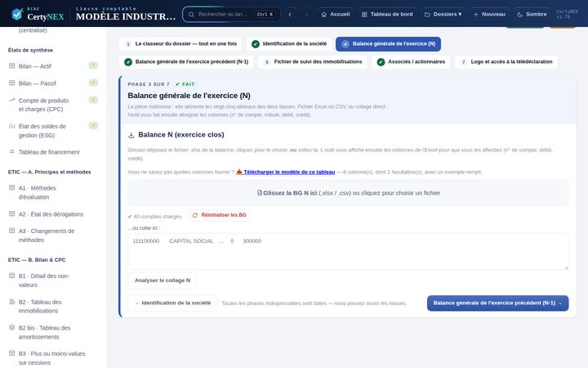588x368 pixels.
Task: Go forward with the right arrow
Action: tap(306, 14)
